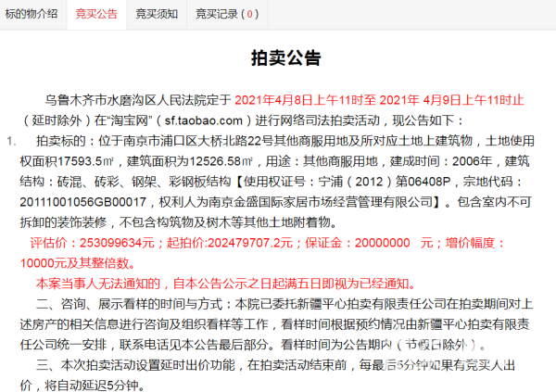Click 评估价：253099634元 text

point(93,243)
